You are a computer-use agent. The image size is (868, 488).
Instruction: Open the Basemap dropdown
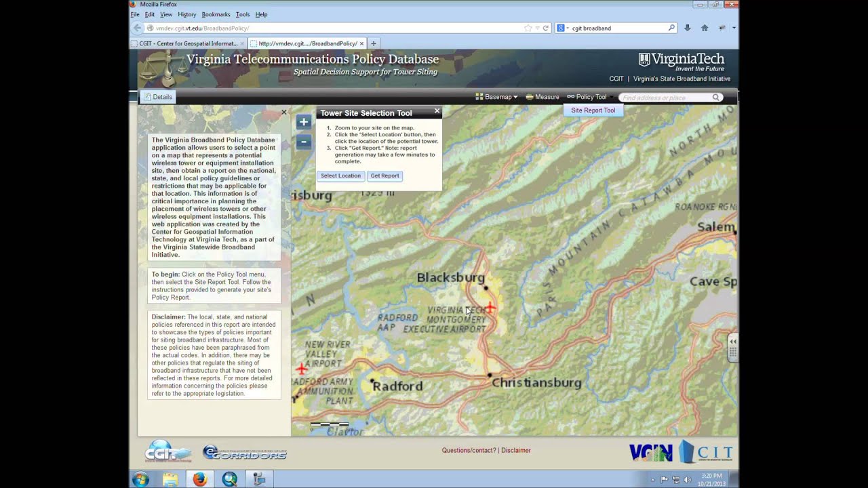pos(496,97)
